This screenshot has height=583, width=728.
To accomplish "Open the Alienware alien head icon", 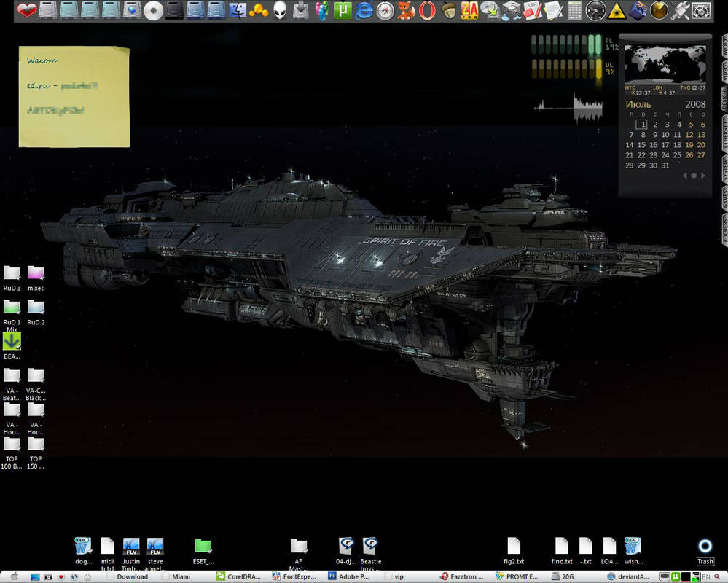I will click(x=280, y=10).
